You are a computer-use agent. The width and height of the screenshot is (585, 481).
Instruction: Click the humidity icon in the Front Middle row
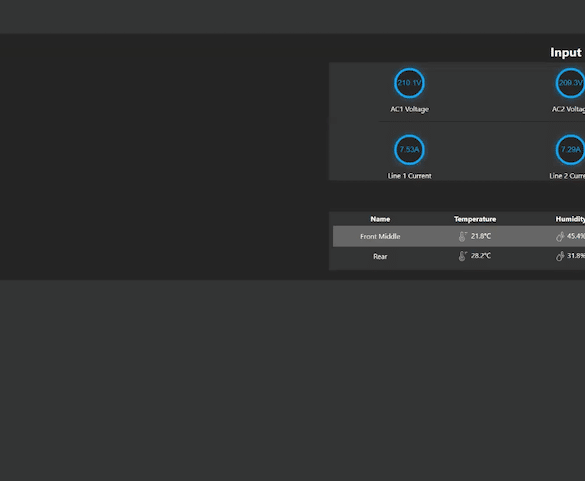click(x=560, y=236)
